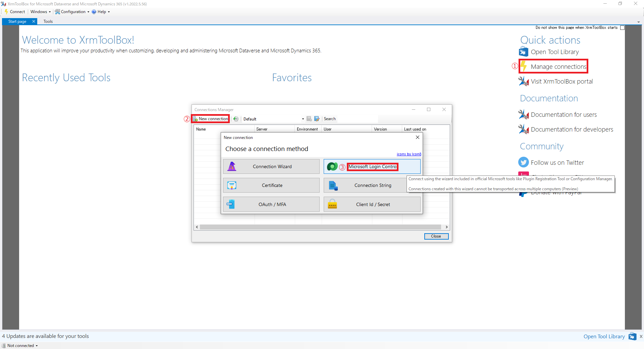Close the Start page tab
Viewport: 644px width, 349px height.
click(x=34, y=21)
